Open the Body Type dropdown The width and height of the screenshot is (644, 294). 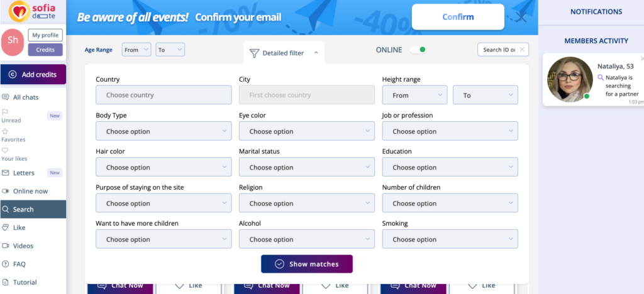(x=164, y=131)
